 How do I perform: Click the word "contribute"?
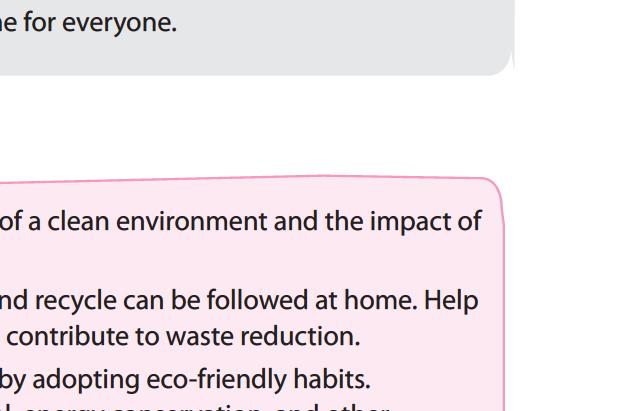point(67,337)
